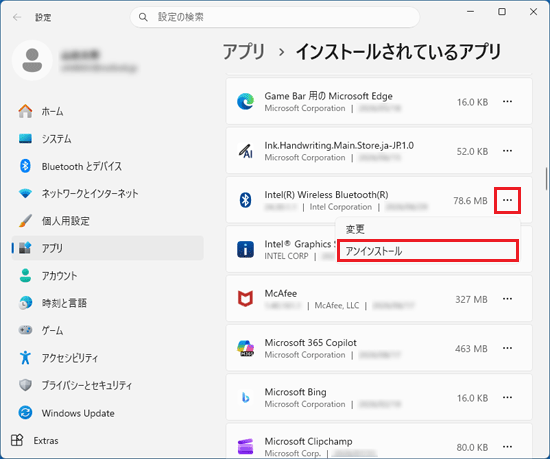Click the Ink Handwriting pen icon

[x=246, y=151]
